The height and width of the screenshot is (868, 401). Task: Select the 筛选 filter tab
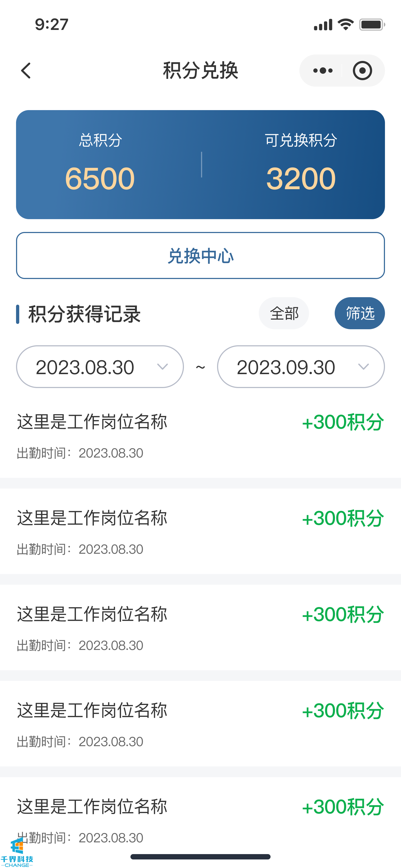(x=360, y=313)
